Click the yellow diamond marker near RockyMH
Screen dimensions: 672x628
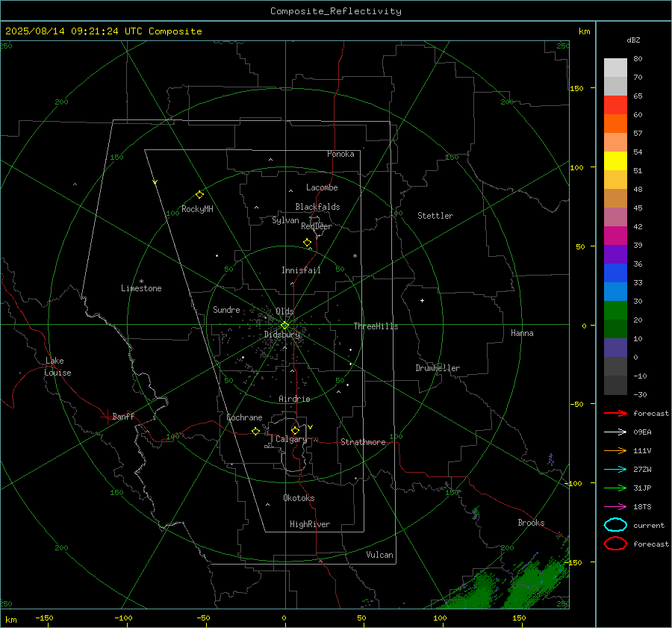point(199,195)
